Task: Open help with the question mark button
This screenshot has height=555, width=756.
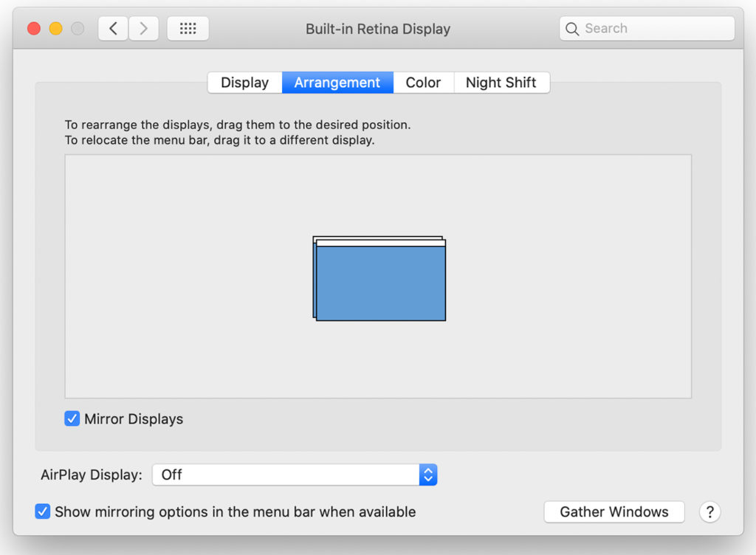Action: tap(709, 511)
